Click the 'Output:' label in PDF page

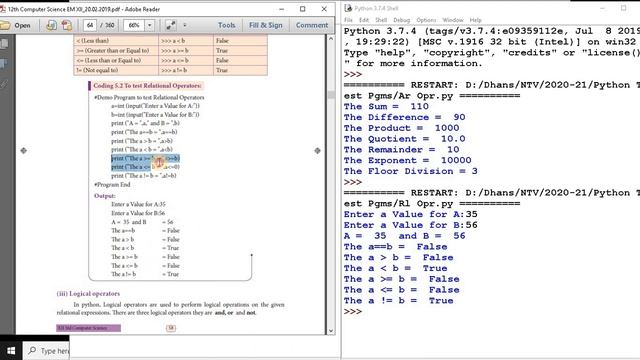105,196
